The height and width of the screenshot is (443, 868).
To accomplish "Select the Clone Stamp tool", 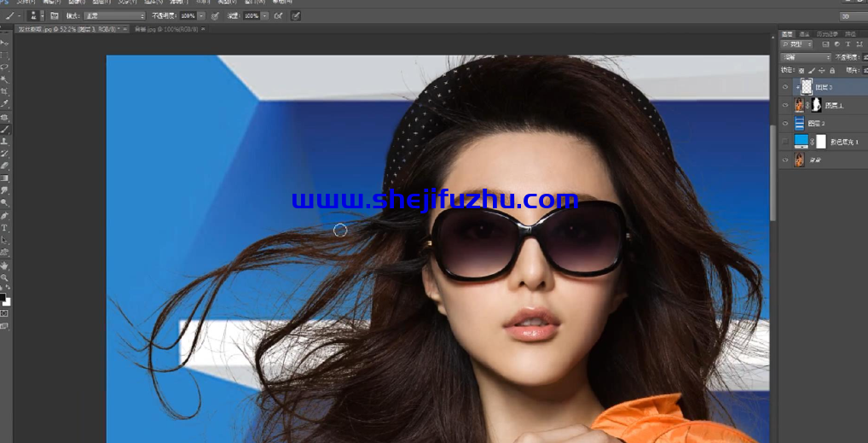I will [x=5, y=141].
